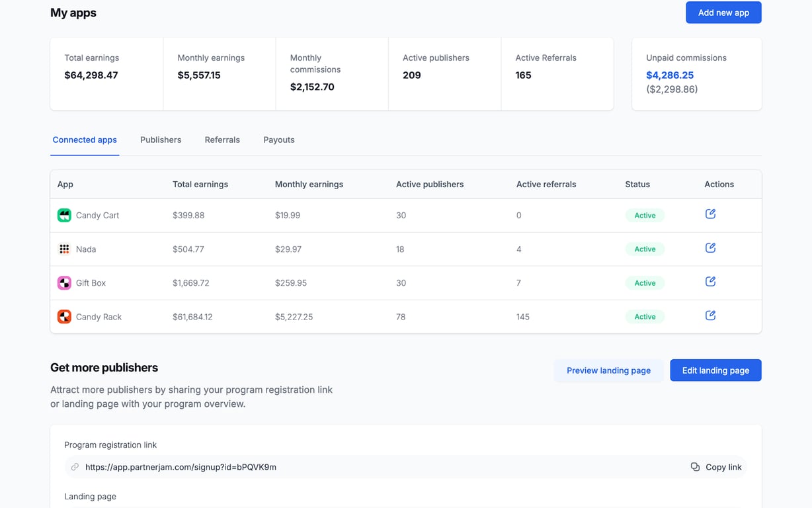Open the Referrals tab
812x508 pixels.
coord(222,140)
